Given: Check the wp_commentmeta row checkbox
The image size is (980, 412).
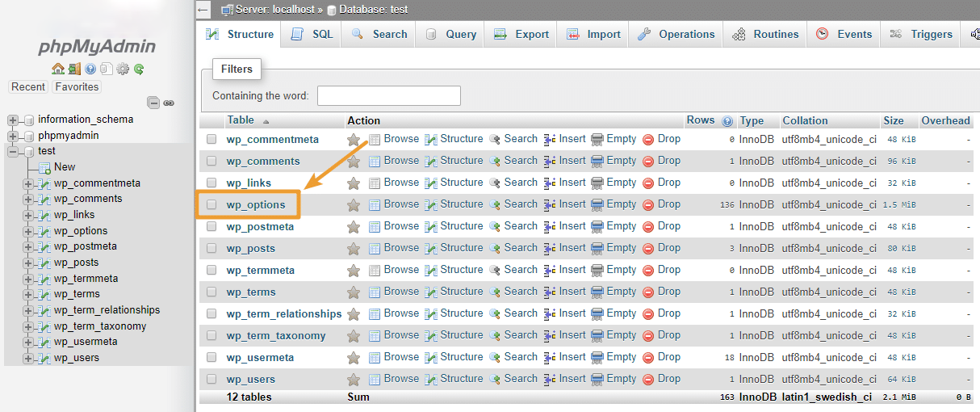Looking at the screenshot, I should tap(211, 139).
